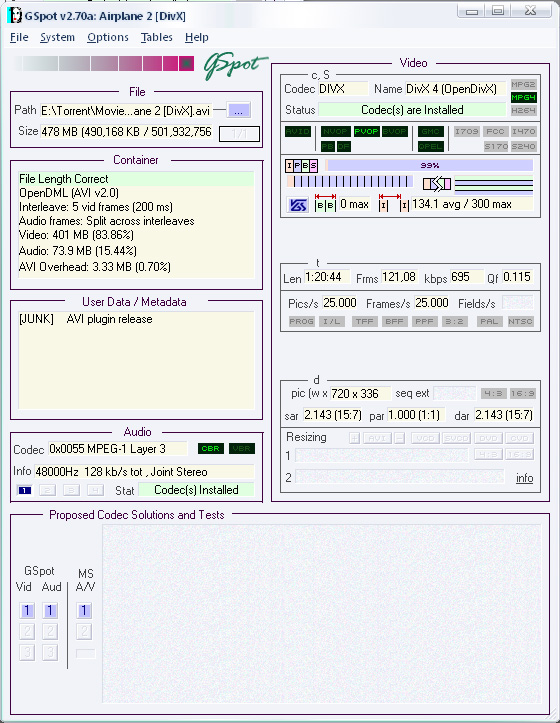This screenshot has height=723, width=560.
Task: Click the I/L interlace indicator
Action: [x=332, y=321]
